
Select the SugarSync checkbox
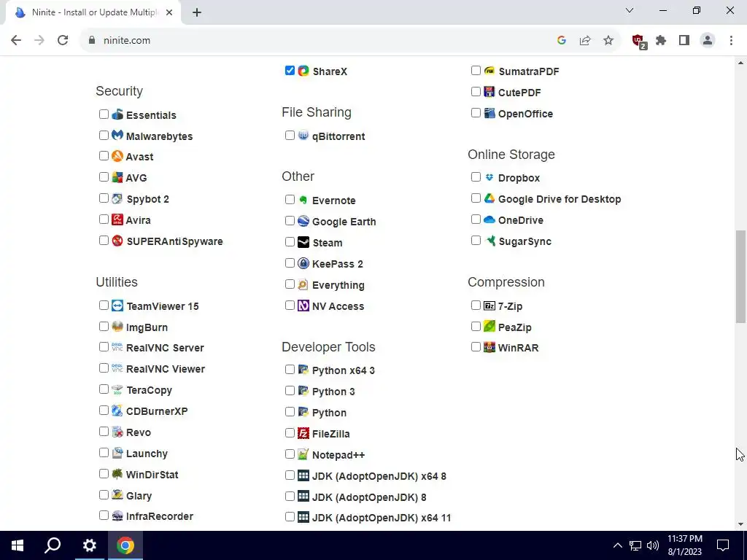(x=476, y=241)
